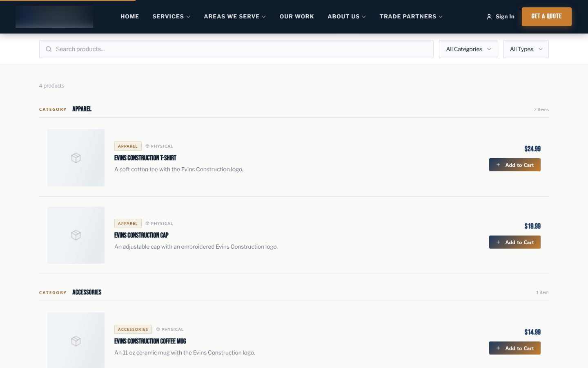The image size is (588, 368).
Task: Click the '2 items' count label
Action: (541, 110)
